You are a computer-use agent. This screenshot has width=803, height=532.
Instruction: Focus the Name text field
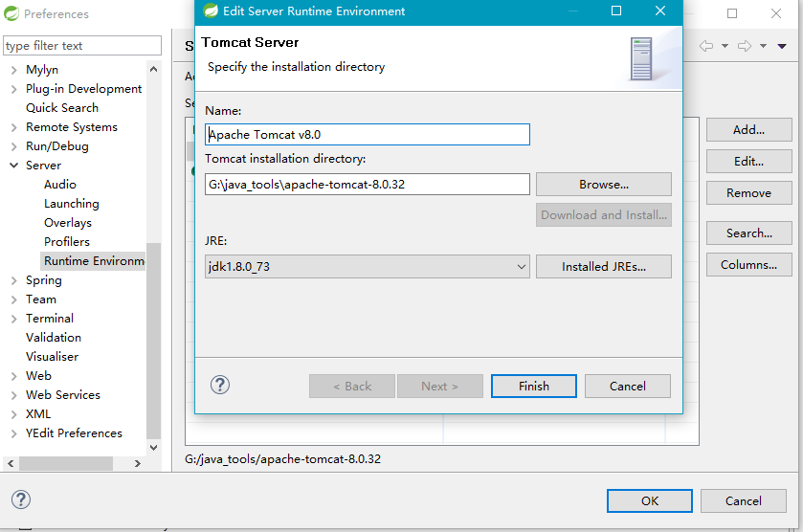368,134
